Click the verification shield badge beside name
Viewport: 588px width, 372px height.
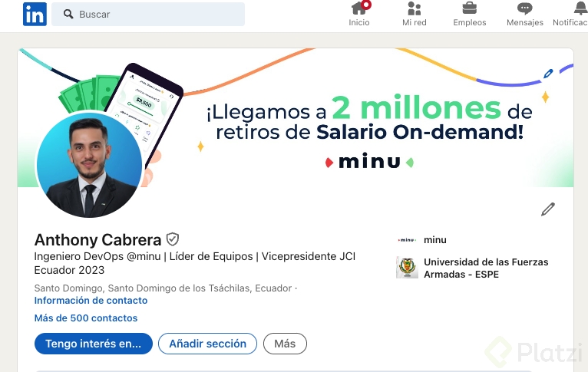(x=173, y=239)
